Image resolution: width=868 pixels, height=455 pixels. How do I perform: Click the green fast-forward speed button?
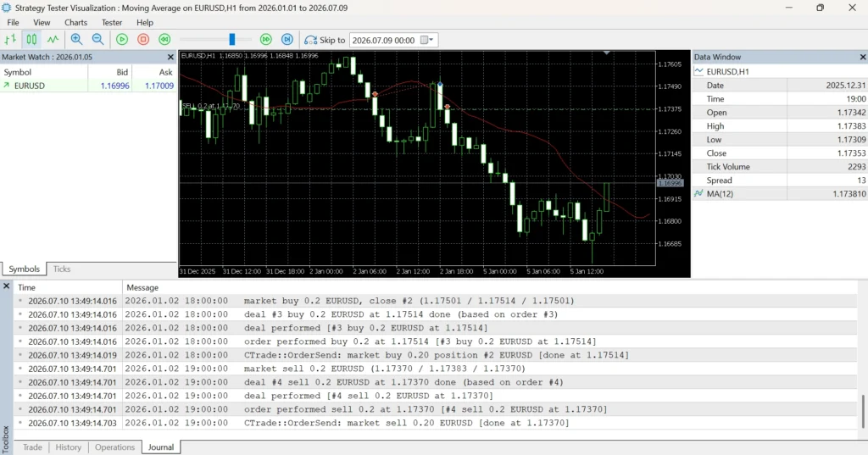coord(266,40)
